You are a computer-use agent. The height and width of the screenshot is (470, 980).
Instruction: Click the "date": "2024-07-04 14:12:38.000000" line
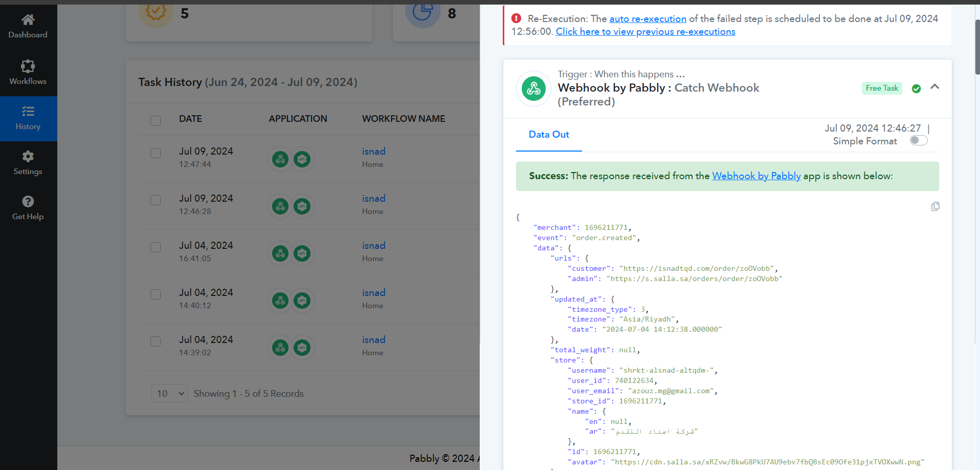click(x=645, y=330)
